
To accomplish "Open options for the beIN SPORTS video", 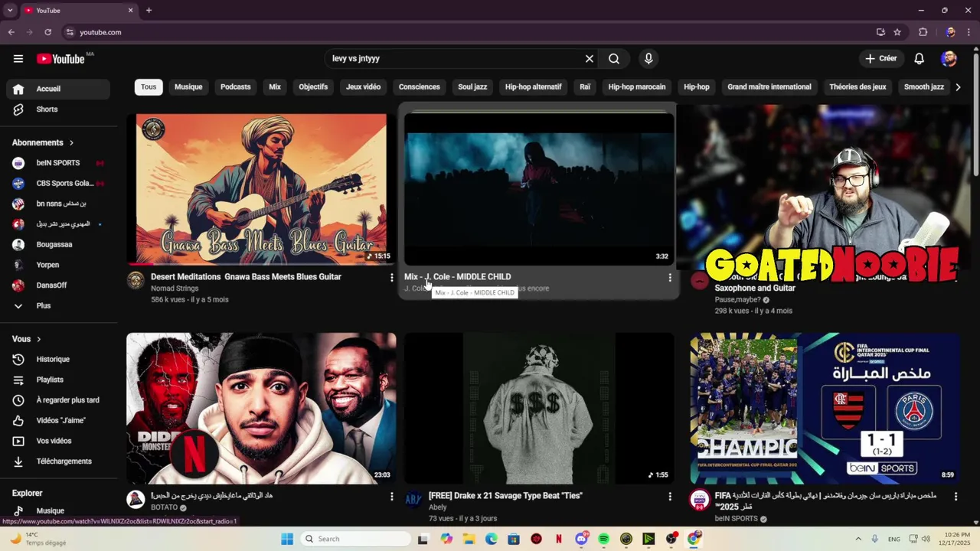I will point(955,497).
